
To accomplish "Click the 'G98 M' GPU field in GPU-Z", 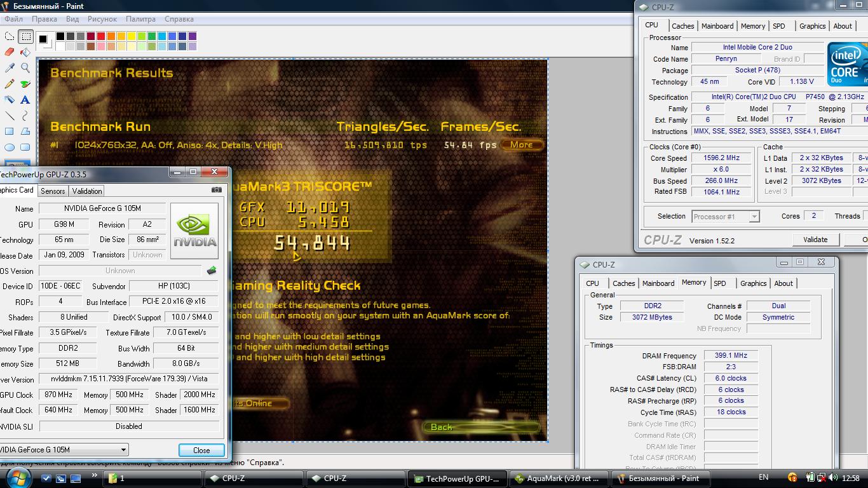I will (65, 224).
